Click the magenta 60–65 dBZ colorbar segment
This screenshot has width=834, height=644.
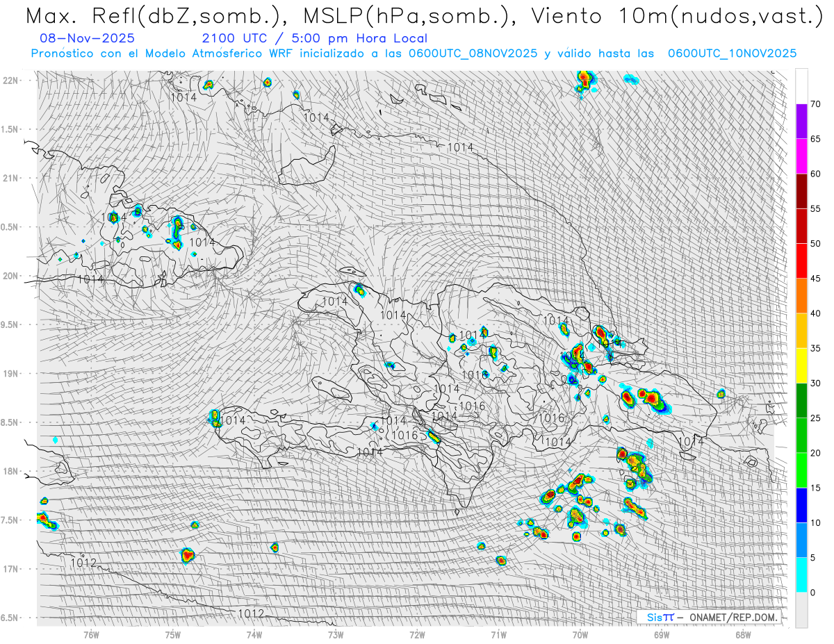(x=801, y=156)
